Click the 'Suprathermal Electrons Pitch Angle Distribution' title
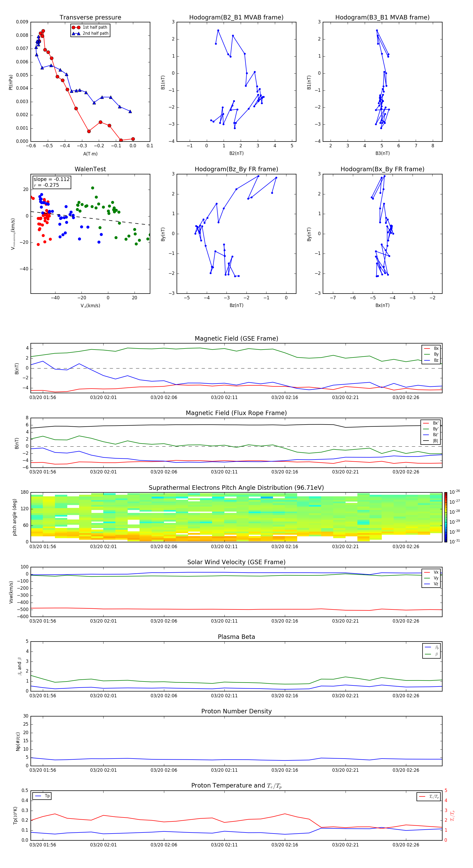Screen dimensions: 473x868 [x=236, y=488]
